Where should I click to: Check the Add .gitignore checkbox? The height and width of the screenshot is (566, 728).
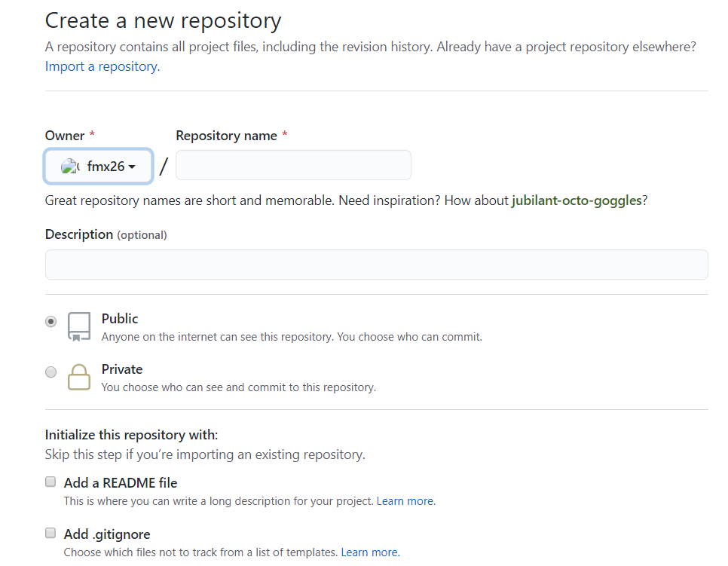click(x=50, y=533)
